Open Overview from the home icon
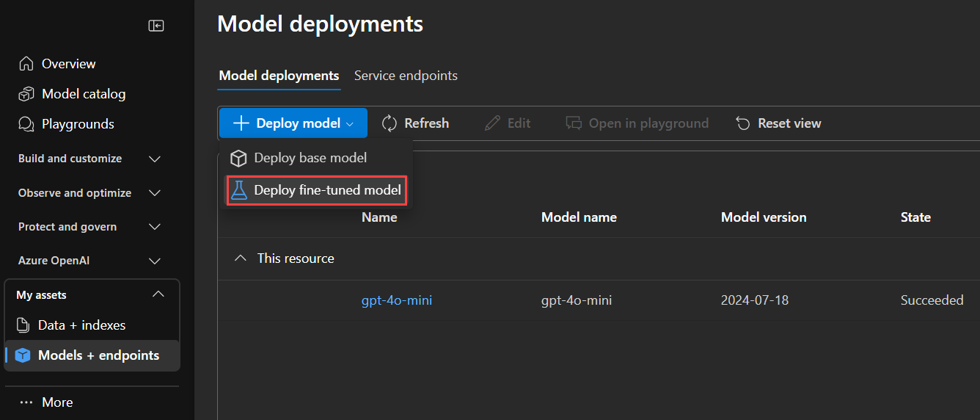980x420 pixels. point(26,64)
